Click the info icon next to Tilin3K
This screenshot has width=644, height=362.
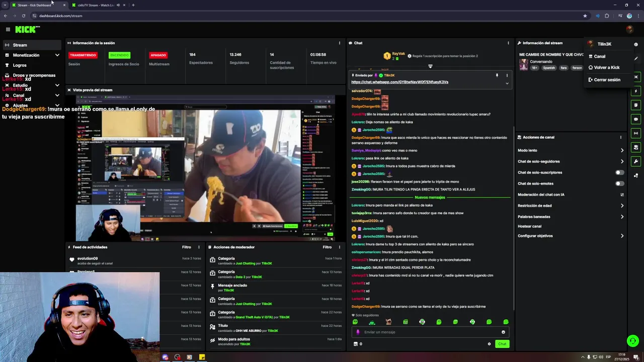(x=635, y=44)
